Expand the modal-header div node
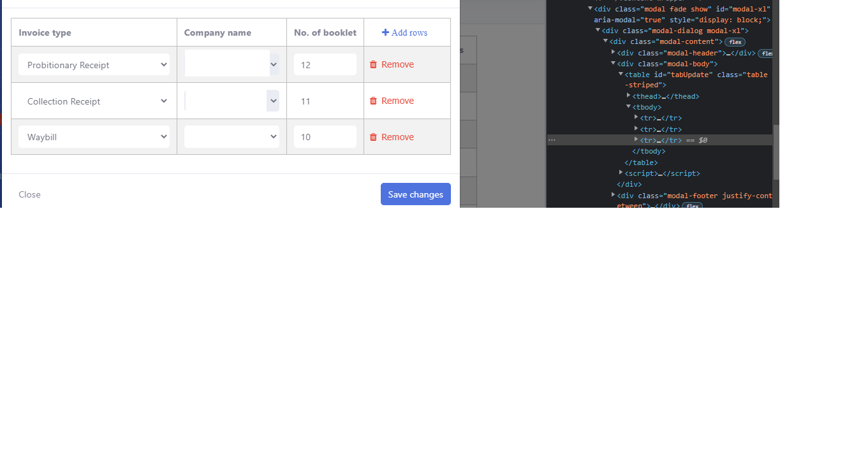Viewport: 868px width, 469px height. [x=614, y=52]
